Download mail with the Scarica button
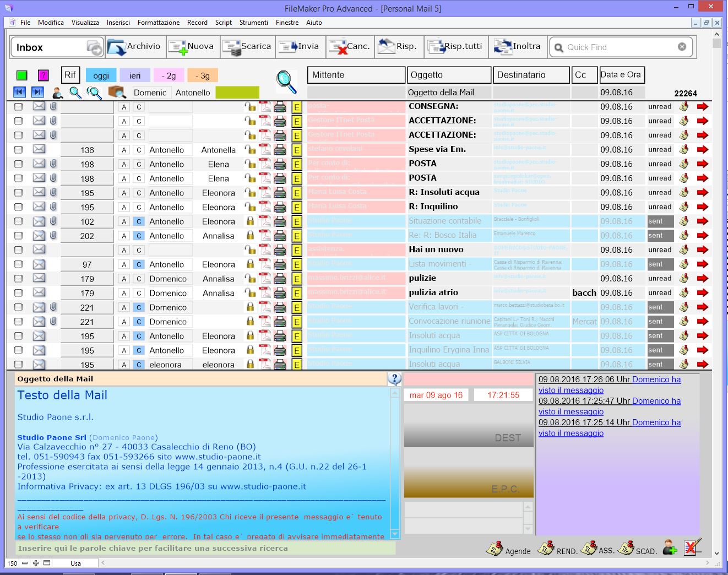728x575 pixels. (247, 47)
